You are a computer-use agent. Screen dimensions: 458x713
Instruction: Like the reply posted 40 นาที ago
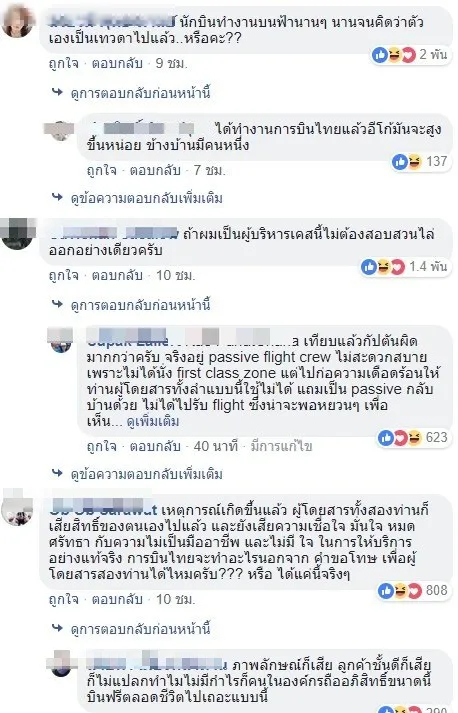click(x=101, y=446)
